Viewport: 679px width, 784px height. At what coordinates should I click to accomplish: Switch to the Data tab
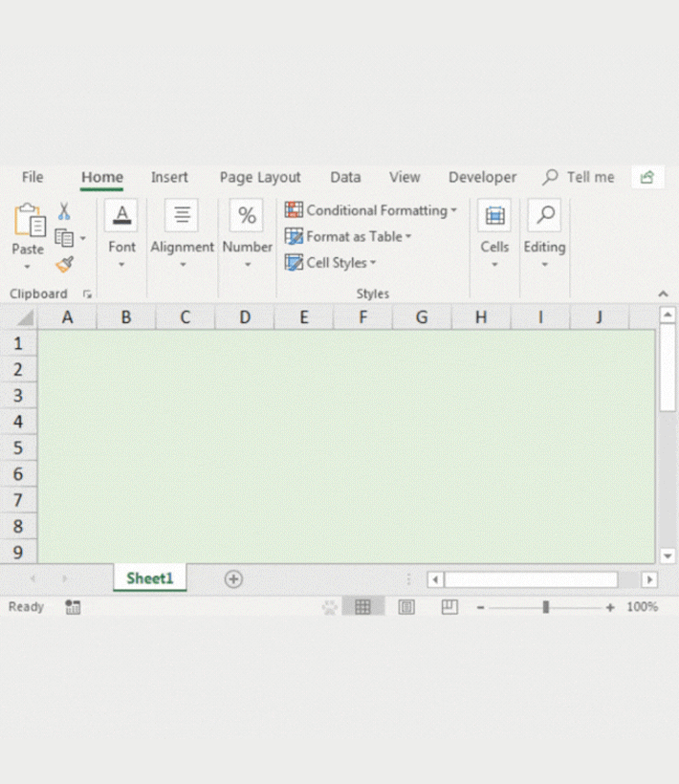345,177
